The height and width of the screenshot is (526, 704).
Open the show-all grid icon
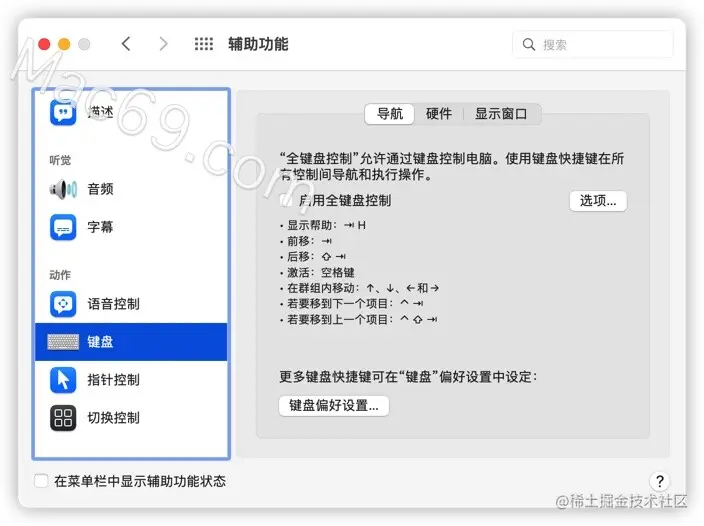pyautogui.click(x=204, y=44)
